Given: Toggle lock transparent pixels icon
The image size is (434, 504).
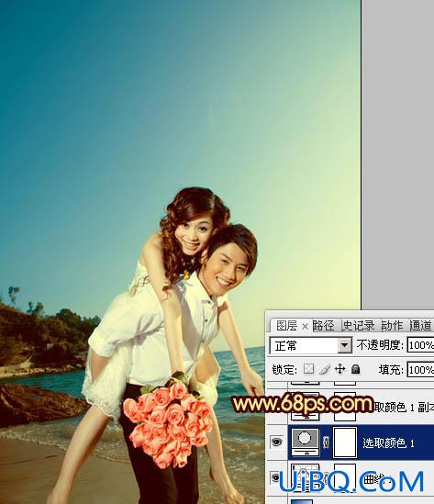Looking at the screenshot, I should click(308, 369).
